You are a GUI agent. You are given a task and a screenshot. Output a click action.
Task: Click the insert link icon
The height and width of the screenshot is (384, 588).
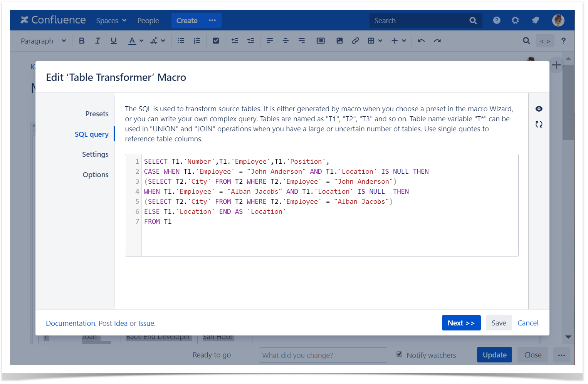(x=355, y=41)
